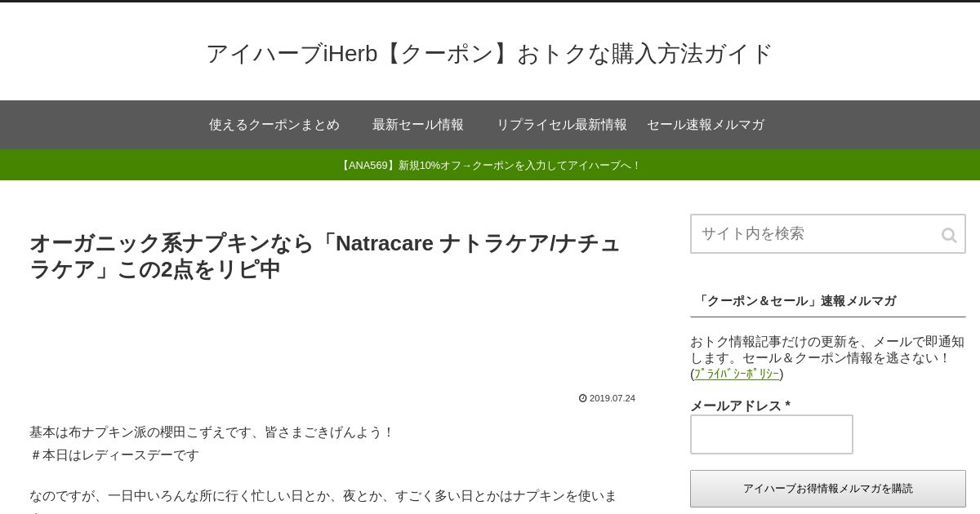The image size is (980, 514).
Task: Click the メールアドレス * label
Action: (x=741, y=405)
